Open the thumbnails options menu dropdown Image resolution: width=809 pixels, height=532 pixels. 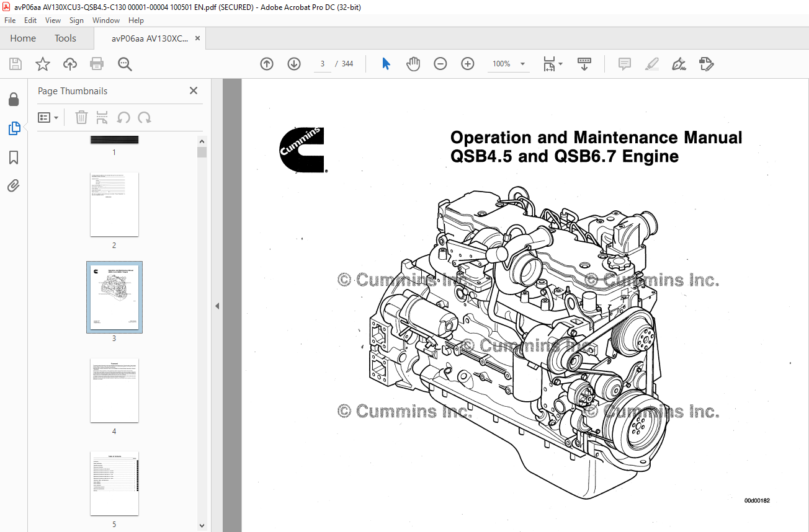click(x=48, y=117)
